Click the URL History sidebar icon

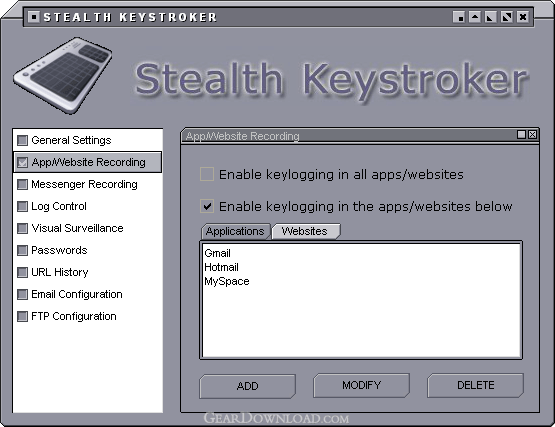point(22,272)
